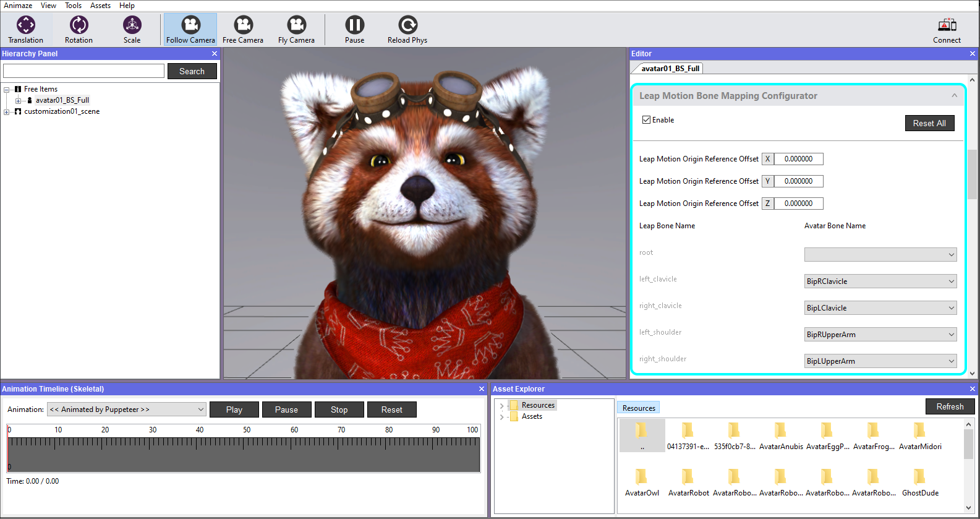Select the avatar01_BS_Full editor tab
This screenshot has height=519, width=980.
[x=670, y=69]
